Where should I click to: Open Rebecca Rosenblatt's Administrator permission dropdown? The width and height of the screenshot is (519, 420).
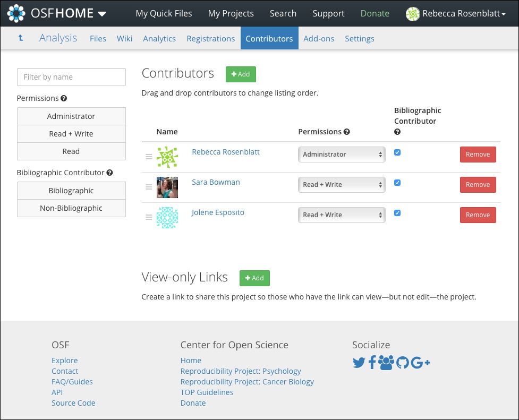342,155
